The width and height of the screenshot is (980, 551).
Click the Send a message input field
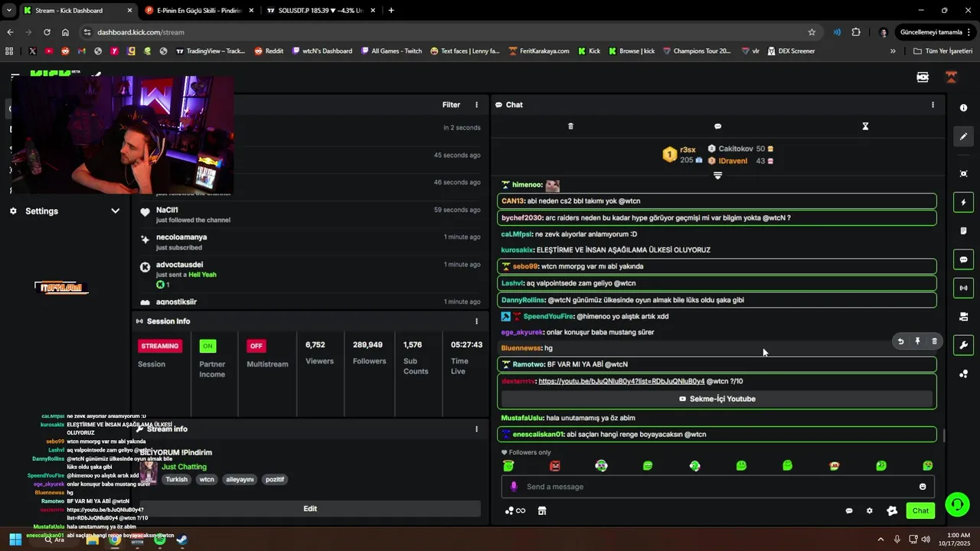tap(716, 487)
